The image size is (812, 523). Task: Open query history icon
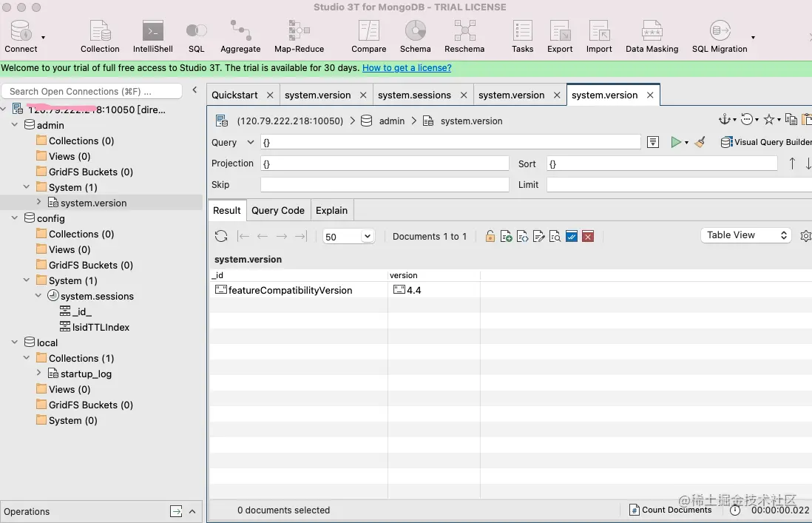click(747, 120)
